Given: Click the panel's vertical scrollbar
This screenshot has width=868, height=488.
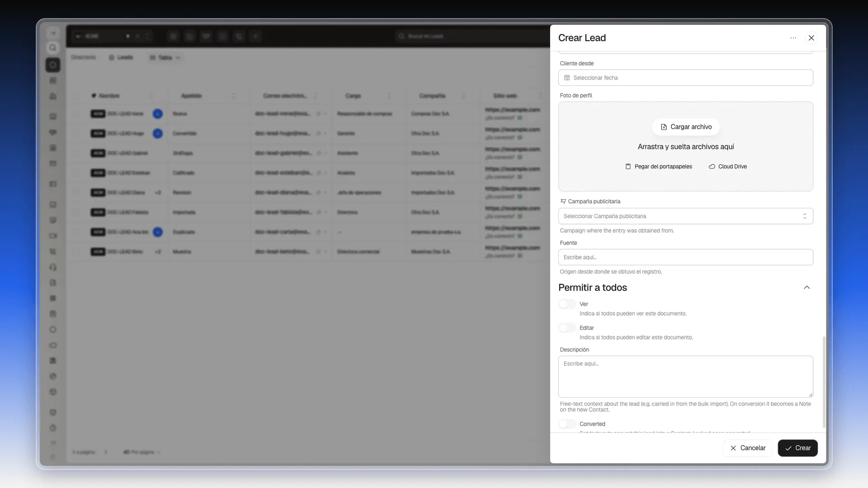Looking at the screenshot, I should click(x=824, y=382).
